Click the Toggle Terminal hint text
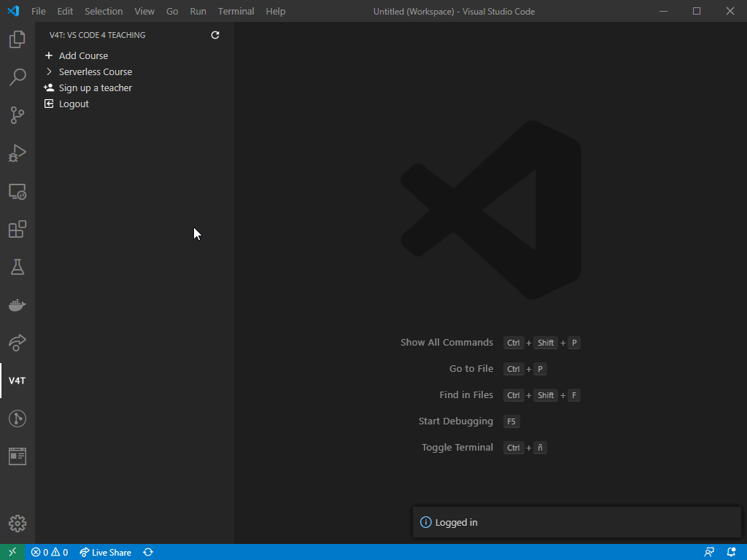The width and height of the screenshot is (747, 560). [x=457, y=447]
